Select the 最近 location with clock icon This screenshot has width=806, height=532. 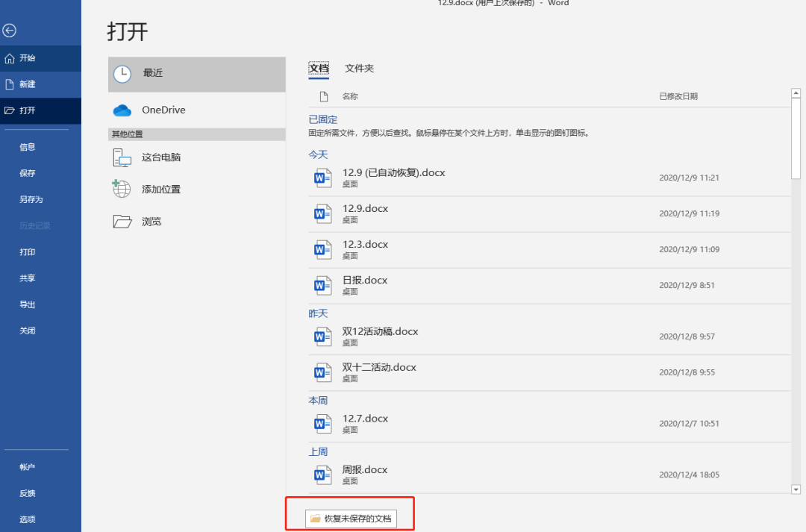point(197,74)
